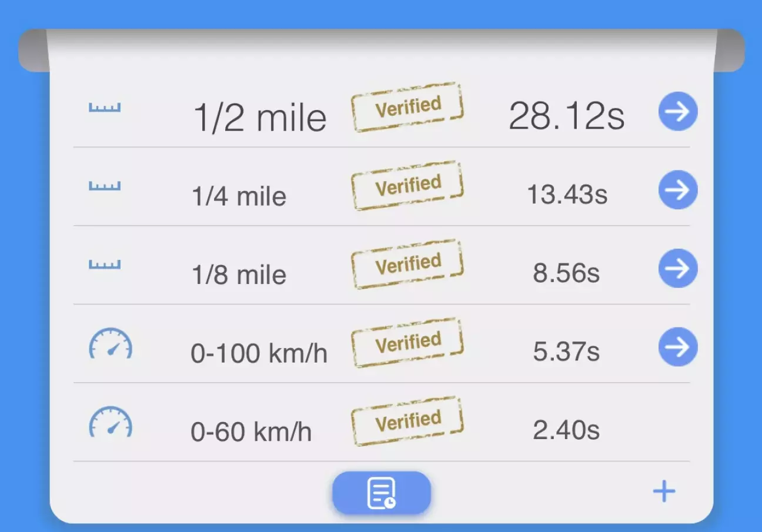Open the history report button
The width and height of the screenshot is (762, 532).
[x=382, y=493]
